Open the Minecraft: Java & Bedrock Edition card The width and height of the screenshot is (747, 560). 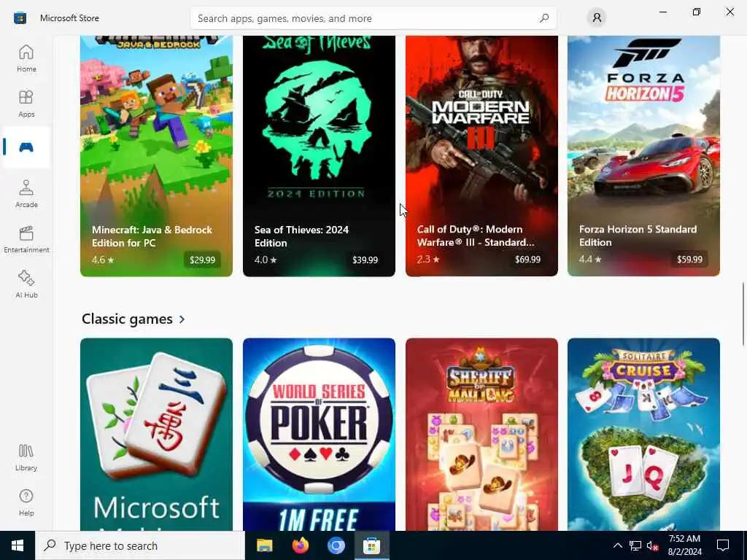(156, 156)
